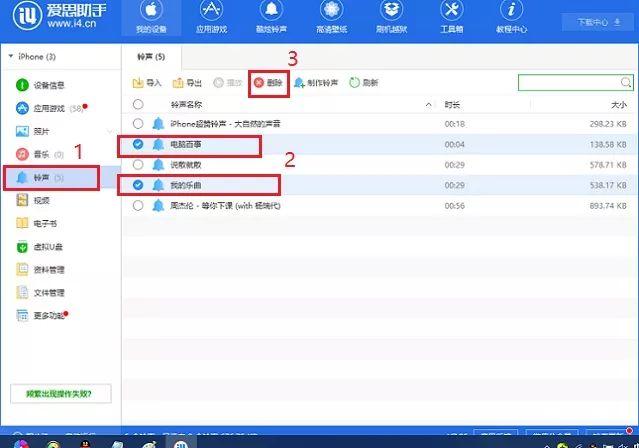Click the 导入 import button
Screen dimensions: 639x448
[x=146, y=83]
